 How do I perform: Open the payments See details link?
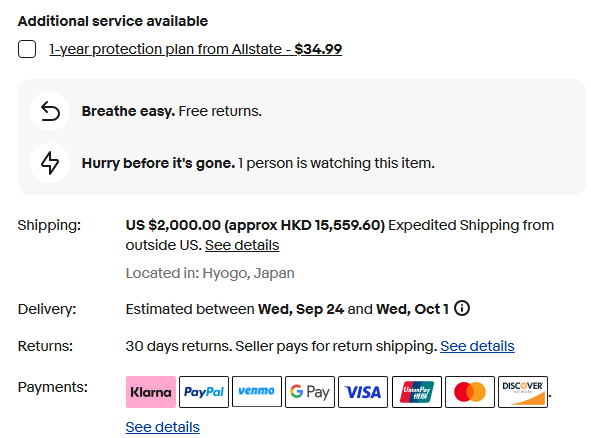pyautogui.click(x=162, y=427)
